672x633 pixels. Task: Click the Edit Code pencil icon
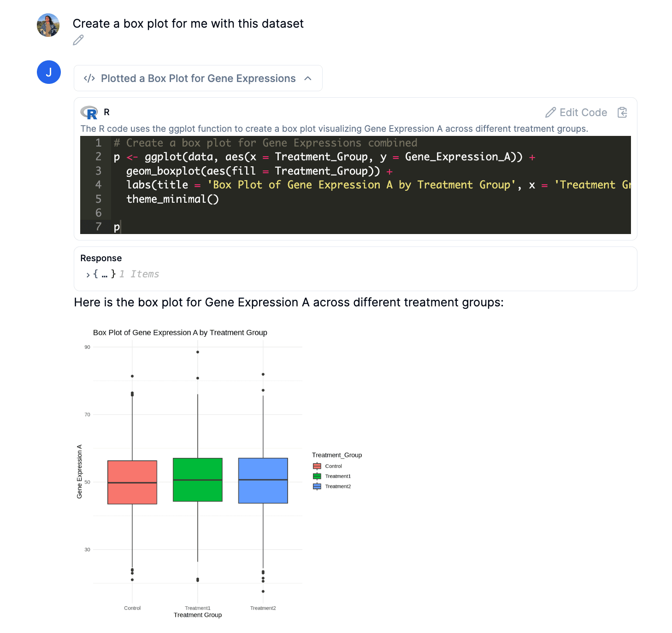point(550,112)
